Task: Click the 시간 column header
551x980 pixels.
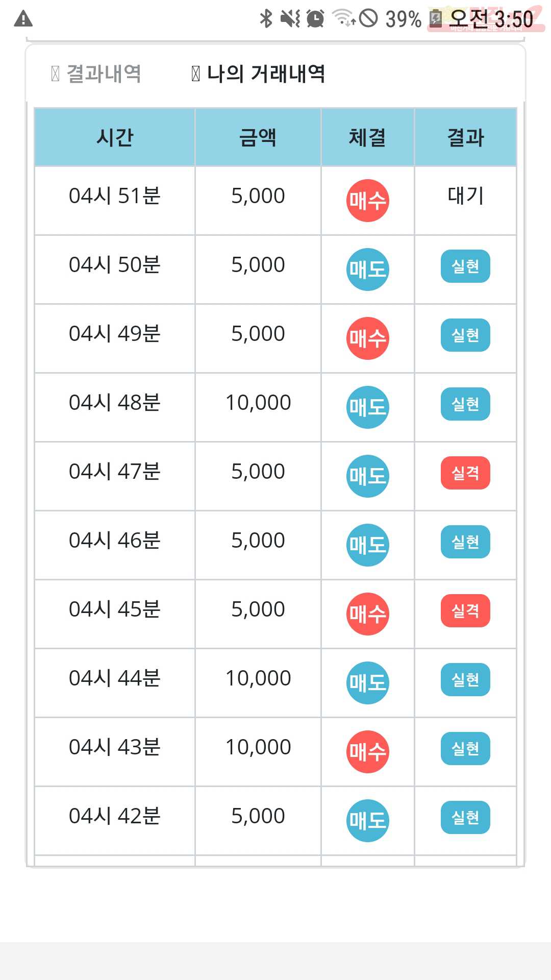Action: click(x=115, y=137)
